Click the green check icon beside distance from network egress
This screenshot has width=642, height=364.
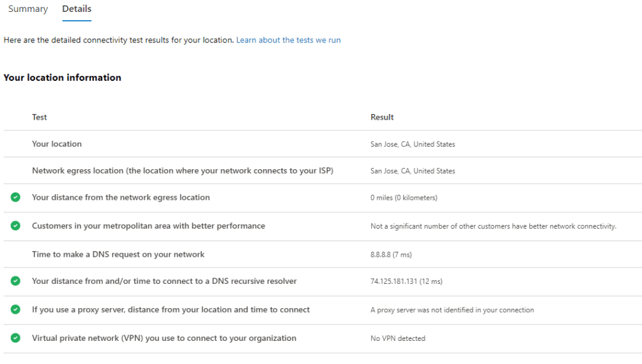(x=15, y=197)
